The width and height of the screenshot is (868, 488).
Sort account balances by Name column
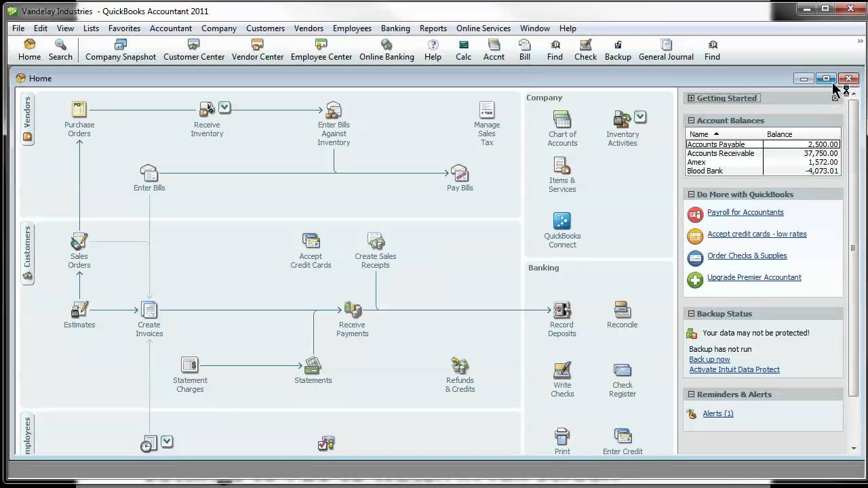(x=724, y=134)
